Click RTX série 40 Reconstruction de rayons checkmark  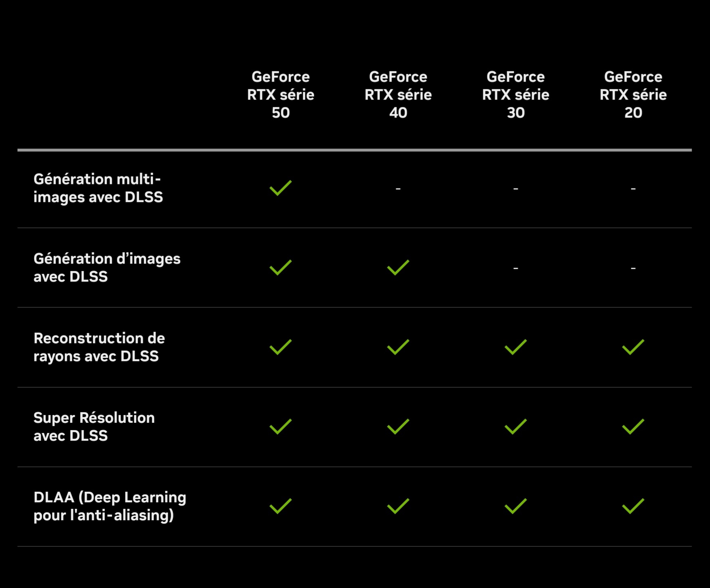[x=398, y=347]
